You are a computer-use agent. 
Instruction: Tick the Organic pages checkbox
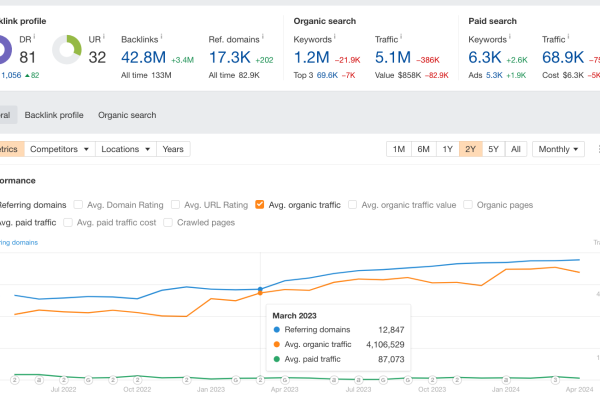(x=468, y=205)
